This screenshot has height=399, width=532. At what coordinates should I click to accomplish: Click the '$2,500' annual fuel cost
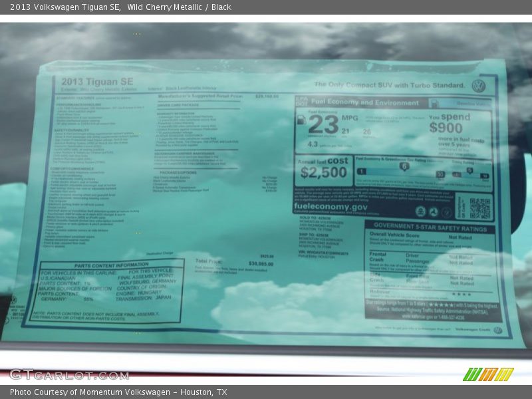coord(323,172)
